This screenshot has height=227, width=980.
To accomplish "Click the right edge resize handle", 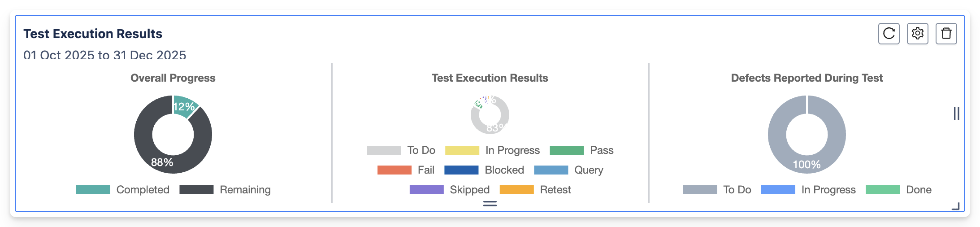I will [956, 113].
